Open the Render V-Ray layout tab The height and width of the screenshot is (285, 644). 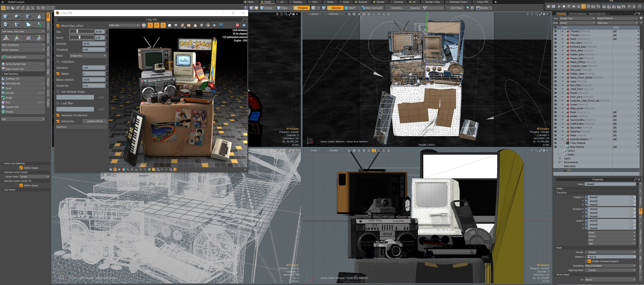point(432,2)
